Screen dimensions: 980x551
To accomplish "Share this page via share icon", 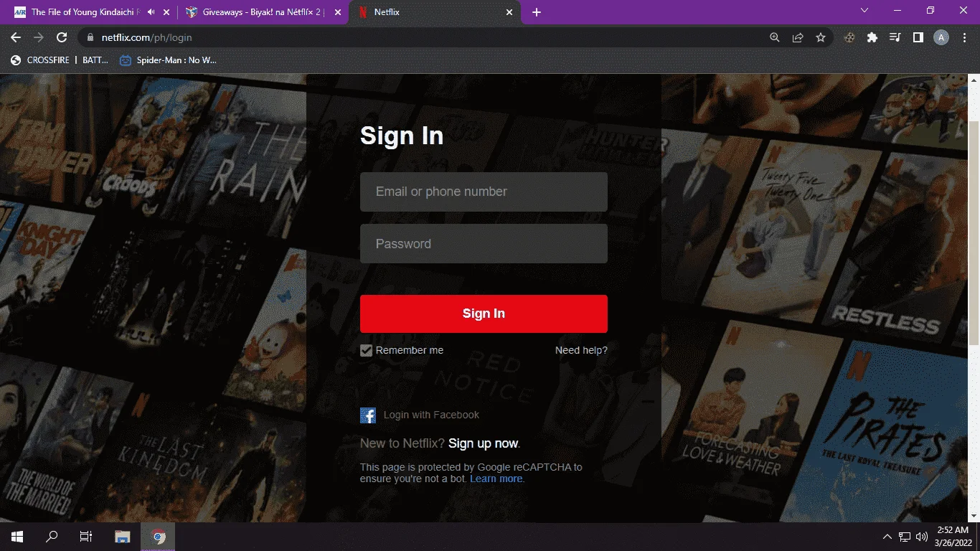I will tap(798, 37).
